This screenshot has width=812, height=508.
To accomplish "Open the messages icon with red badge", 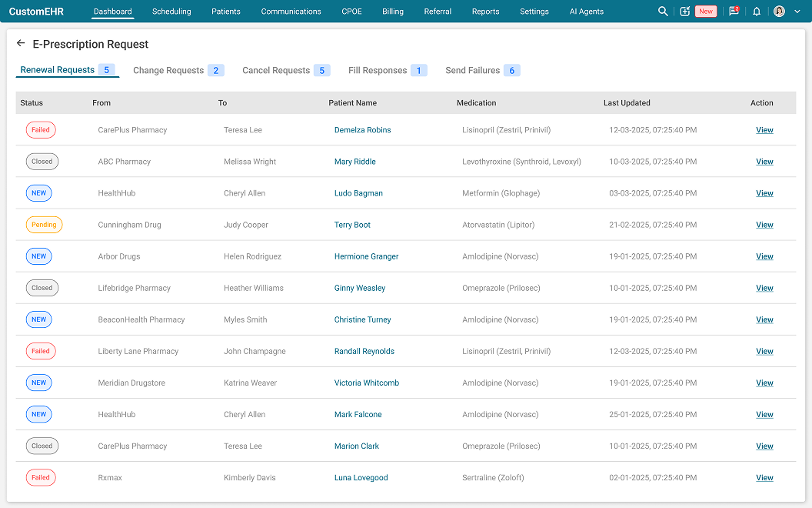I will [x=734, y=12].
